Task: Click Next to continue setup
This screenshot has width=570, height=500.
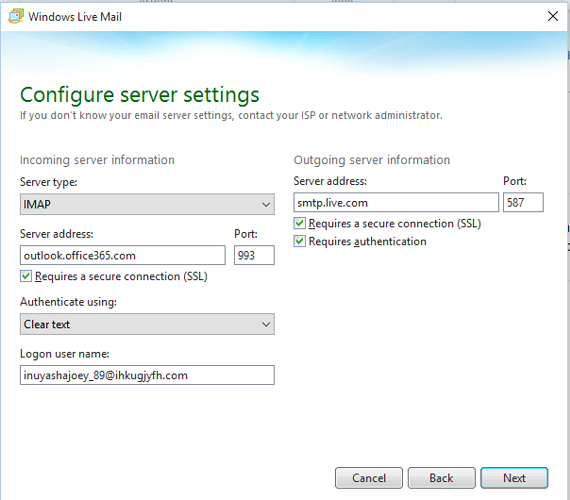Action: (x=514, y=478)
